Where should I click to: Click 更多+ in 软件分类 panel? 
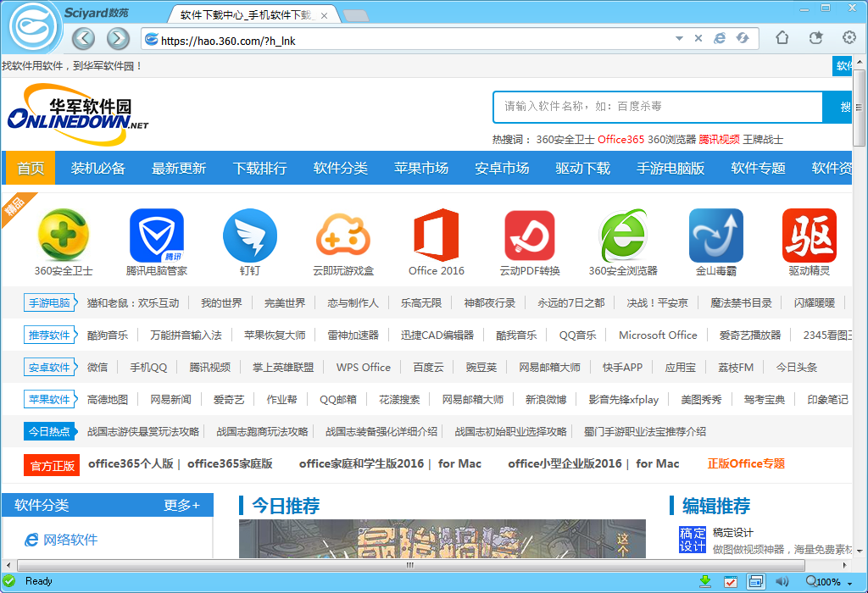pyautogui.click(x=181, y=505)
